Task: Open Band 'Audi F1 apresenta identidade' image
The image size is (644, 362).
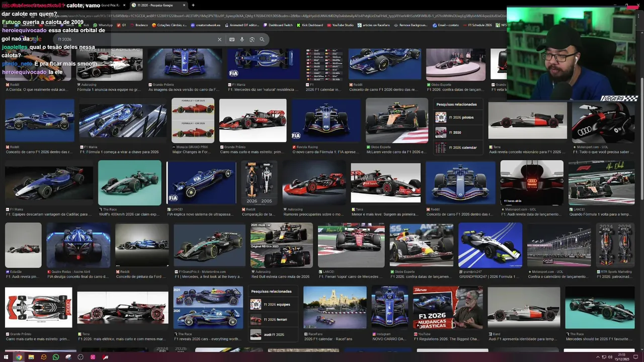Action: (x=524, y=308)
